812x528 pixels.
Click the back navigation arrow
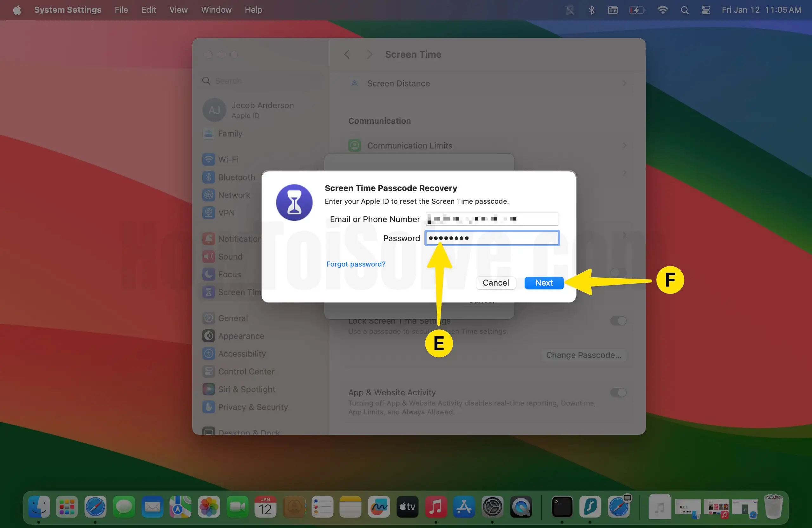click(x=347, y=54)
